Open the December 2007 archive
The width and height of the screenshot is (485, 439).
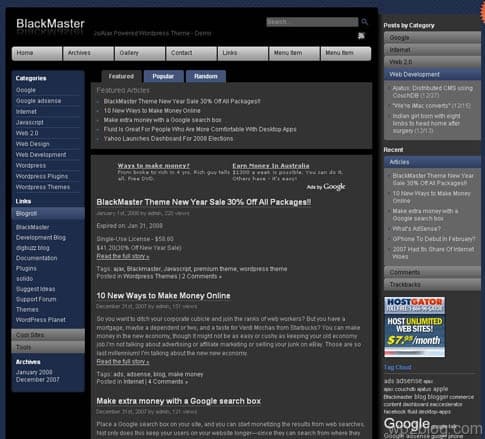(38, 380)
